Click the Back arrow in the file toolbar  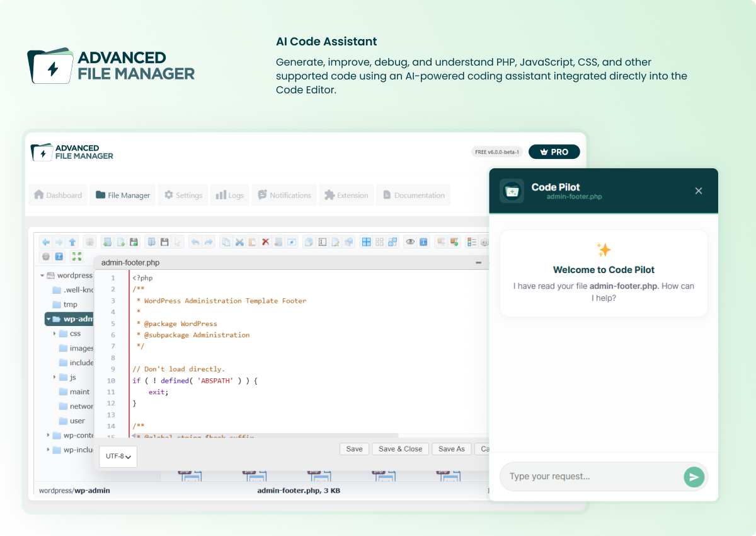point(45,242)
